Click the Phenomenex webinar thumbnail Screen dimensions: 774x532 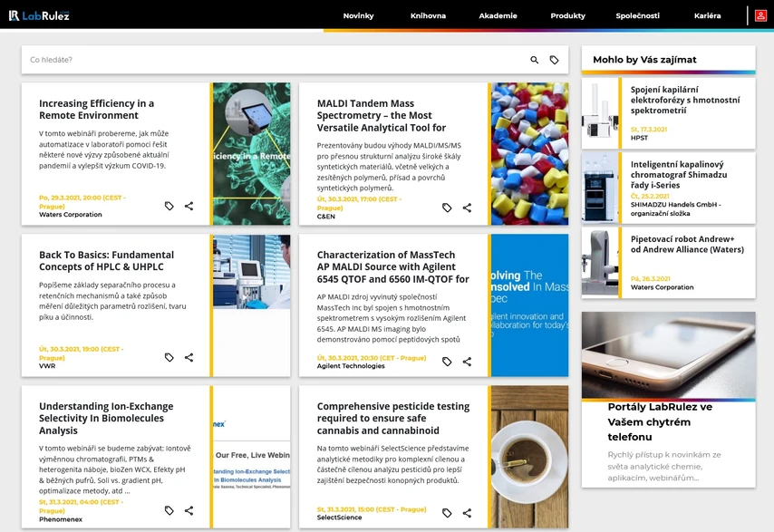point(252,457)
